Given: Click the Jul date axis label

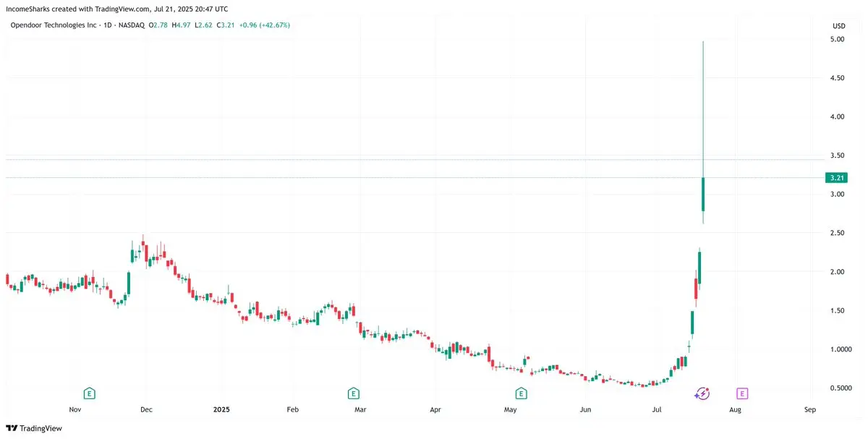Looking at the screenshot, I should 657,409.
